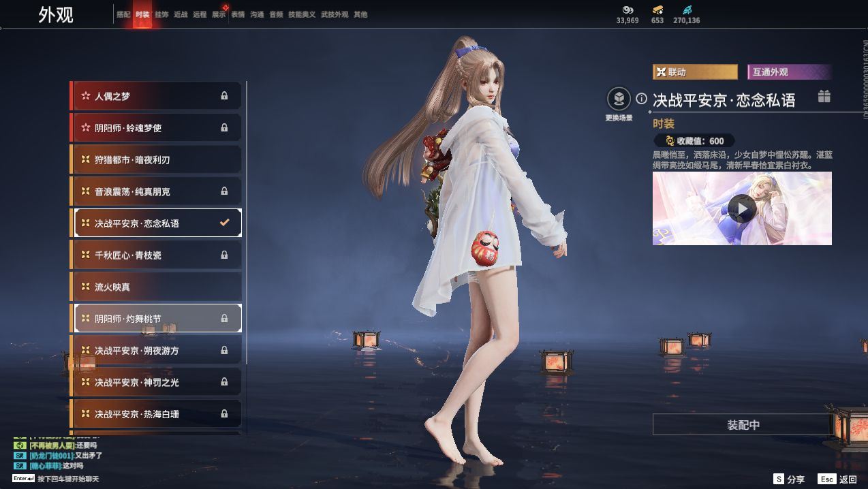Click the gold ingot currency icon

click(x=657, y=10)
